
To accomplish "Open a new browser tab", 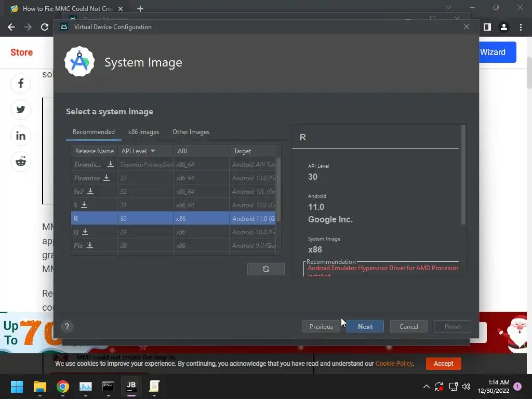I will point(140,9).
